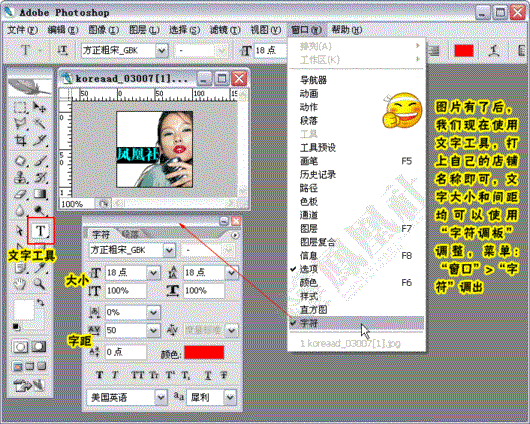Choose 颜色 F6 in the Window menu
This screenshot has width=530, height=424.
click(x=357, y=282)
